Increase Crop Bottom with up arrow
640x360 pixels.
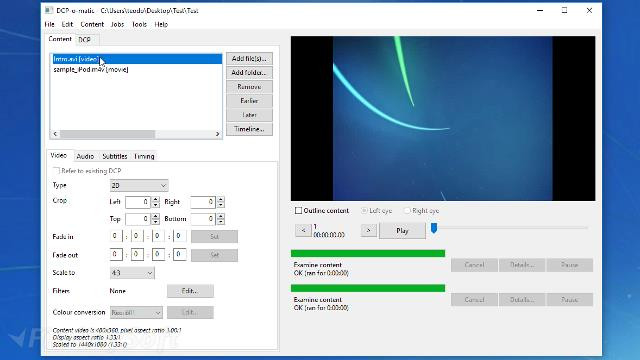point(221,216)
